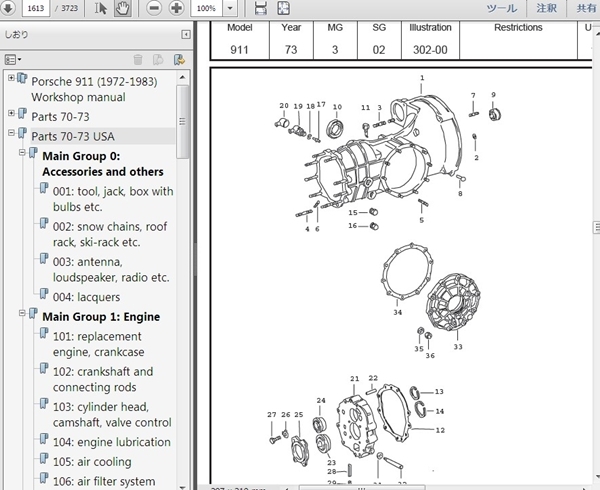Click bookmark icon beside 004 lacquers
600x490 pixels.
click(44, 294)
